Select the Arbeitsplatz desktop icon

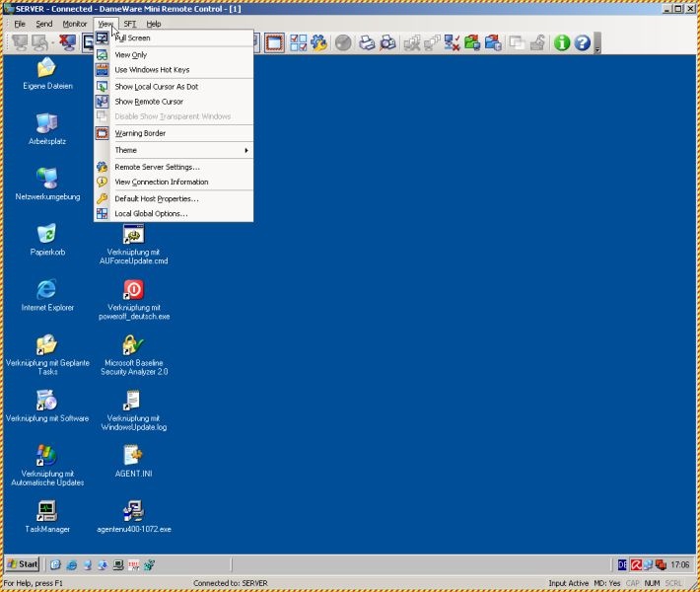pyautogui.click(x=46, y=124)
